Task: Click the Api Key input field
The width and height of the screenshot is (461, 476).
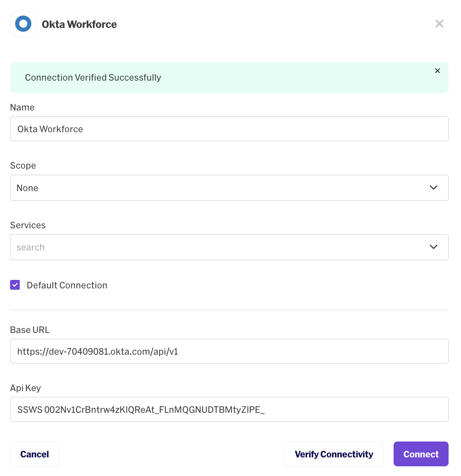Action: [229, 409]
